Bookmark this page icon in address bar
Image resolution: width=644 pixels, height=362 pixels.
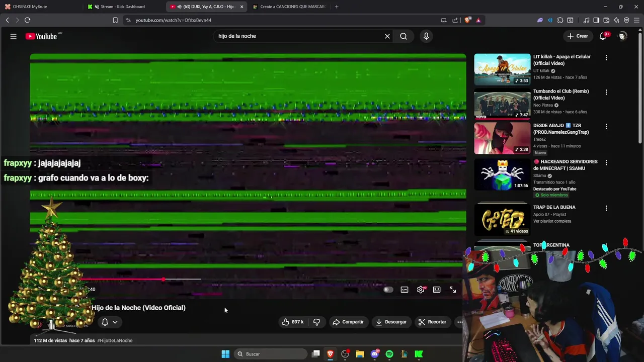click(115, 20)
